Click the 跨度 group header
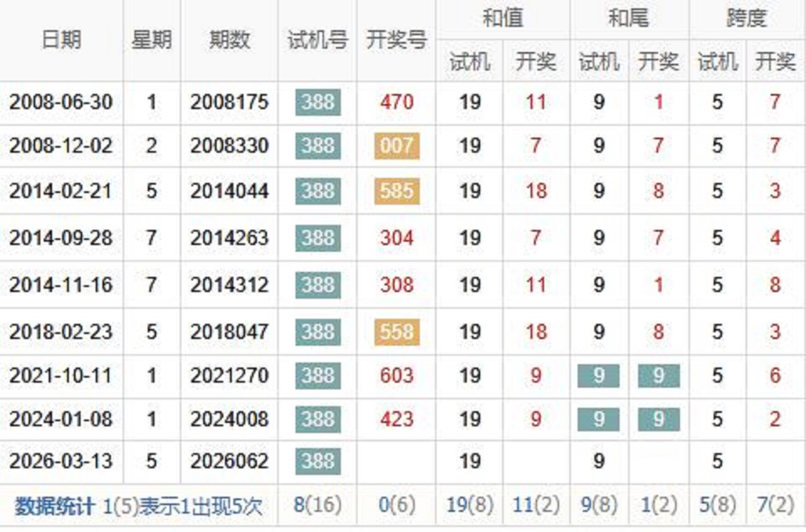Viewport: 806px width, 532px height. point(747,19)
